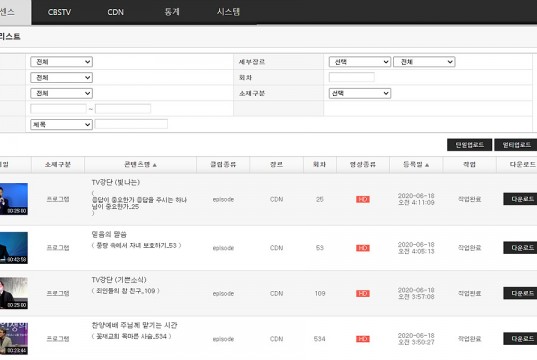Click 프로그램 link in 찬양예배 row
The image size is (537, 360).
pos(58,338)
